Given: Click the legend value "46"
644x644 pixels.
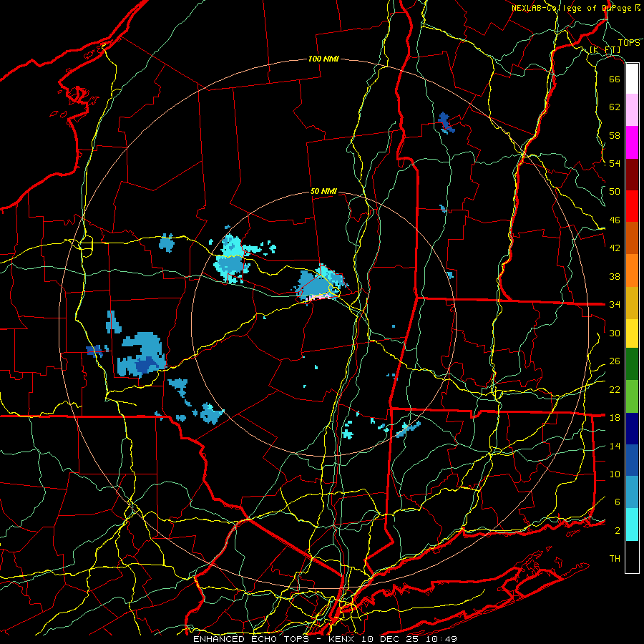Looking at the screenshot, I should (615, 220).
